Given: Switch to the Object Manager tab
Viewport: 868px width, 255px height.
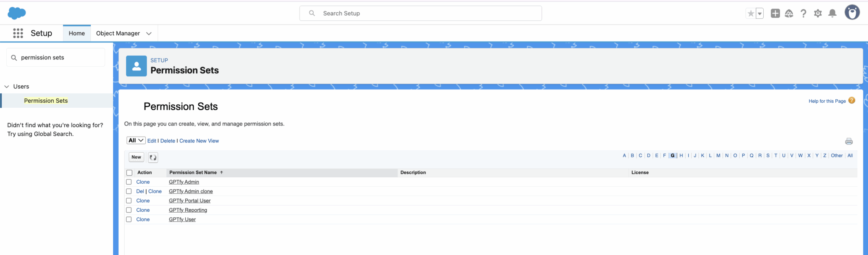Looking at the screenshot, I should (x=118, y=33).
